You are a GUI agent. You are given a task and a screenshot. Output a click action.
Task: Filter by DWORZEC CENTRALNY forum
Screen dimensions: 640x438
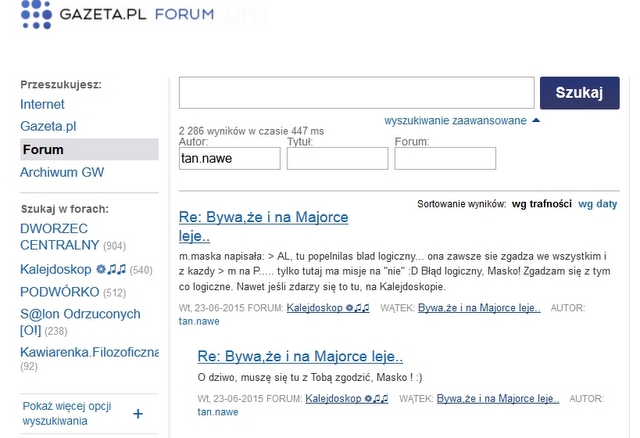point(60,236)
